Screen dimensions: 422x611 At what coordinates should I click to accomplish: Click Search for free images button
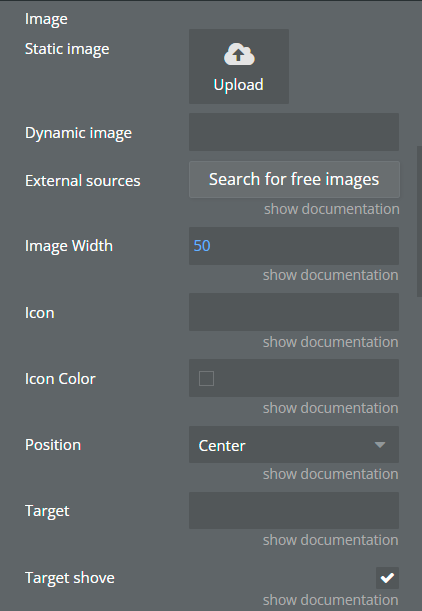[x=294, y=180]
